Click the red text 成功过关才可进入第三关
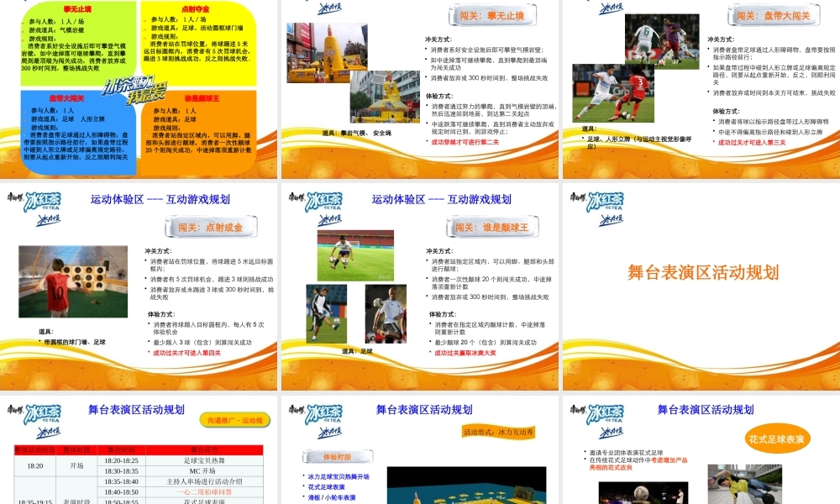This screenshot has height=504, width=840. coord(752,143)
